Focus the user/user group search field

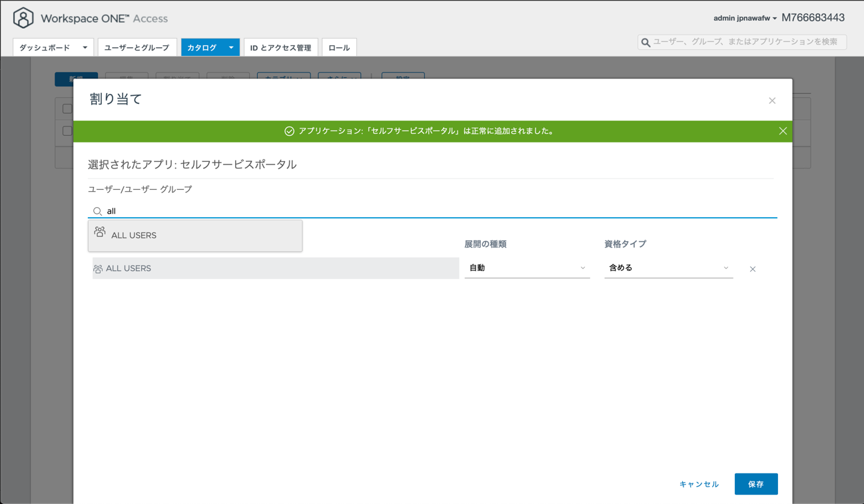[x=432, y=211]
